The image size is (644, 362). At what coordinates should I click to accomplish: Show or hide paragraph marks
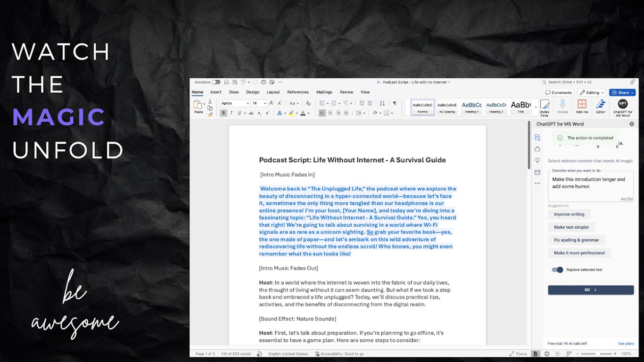(x=395, y=103)
